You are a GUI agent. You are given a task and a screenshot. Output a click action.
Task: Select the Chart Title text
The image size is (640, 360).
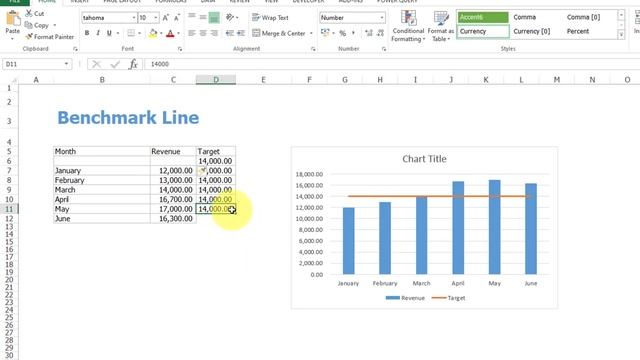pyautogui.click(x=424, y=159)
